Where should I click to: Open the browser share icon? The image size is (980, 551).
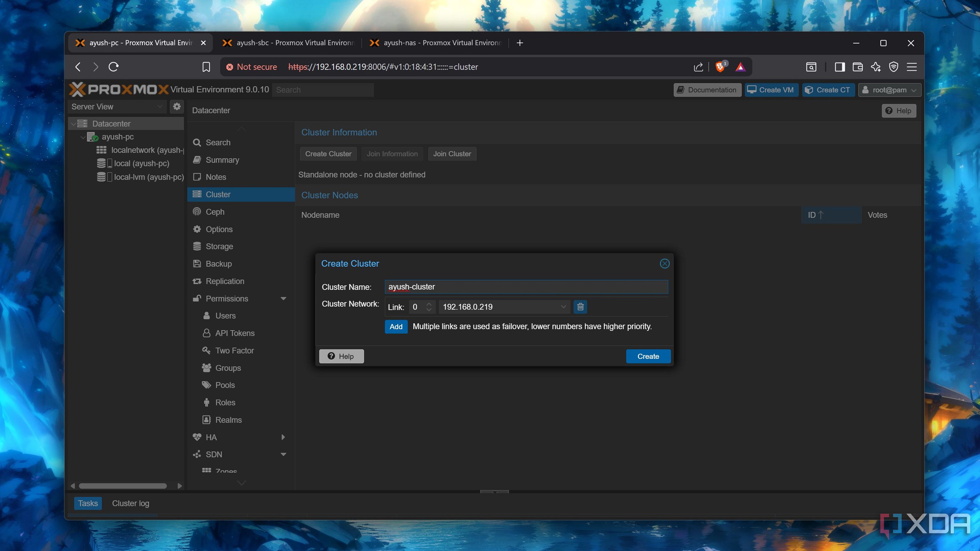pos(698,67)
